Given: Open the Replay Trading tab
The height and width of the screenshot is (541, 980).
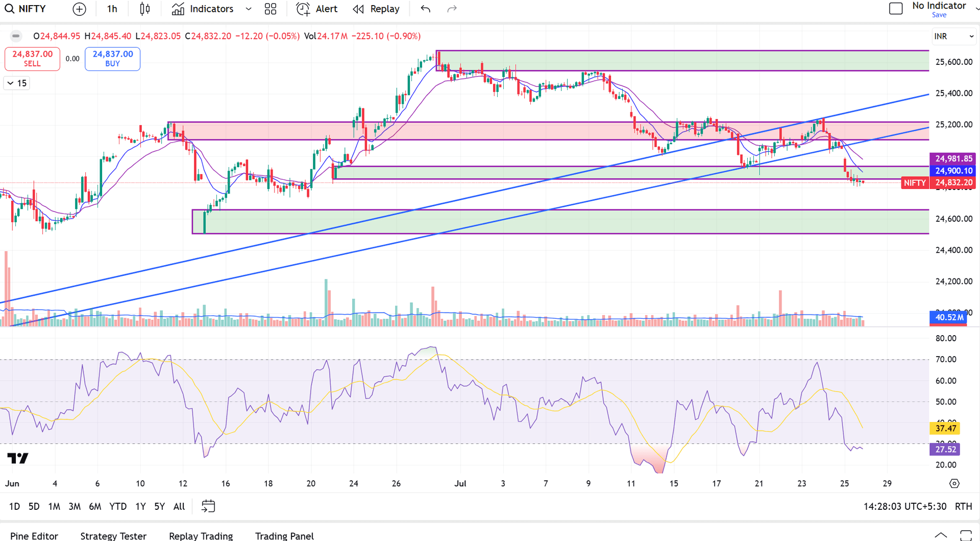Looking at the screenshot, I should pos(201,535).
